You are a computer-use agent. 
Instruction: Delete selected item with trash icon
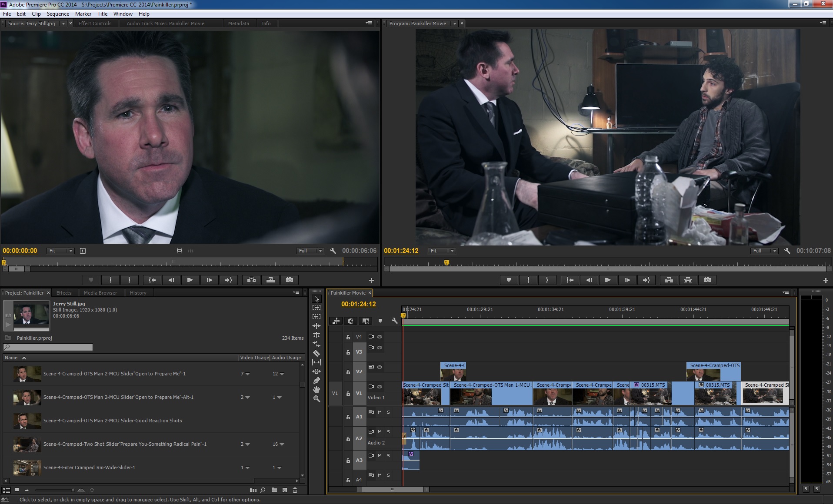coord(295,490)
